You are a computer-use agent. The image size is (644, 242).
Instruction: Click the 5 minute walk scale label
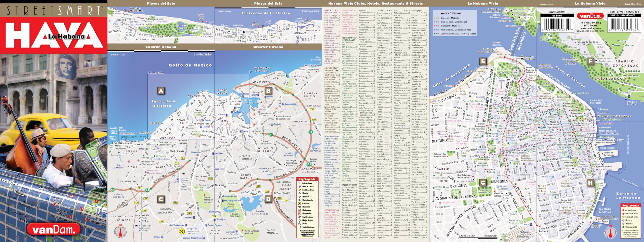coord(490,236)
